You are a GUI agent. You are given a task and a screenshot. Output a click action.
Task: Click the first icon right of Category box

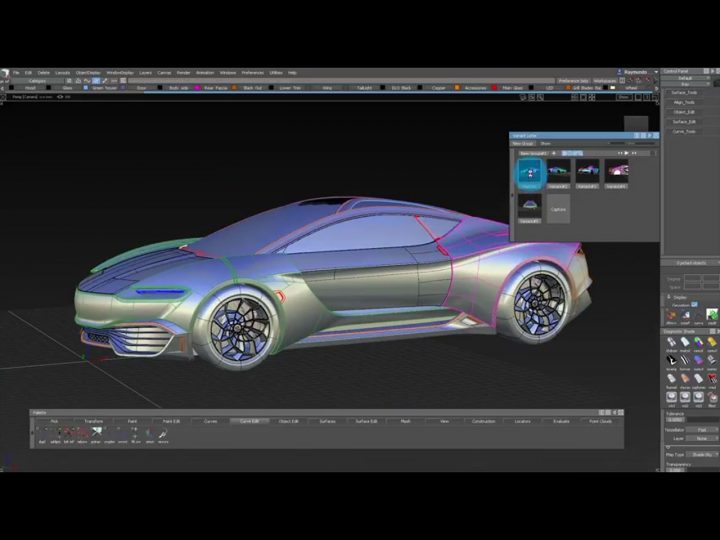coord(69,80)
